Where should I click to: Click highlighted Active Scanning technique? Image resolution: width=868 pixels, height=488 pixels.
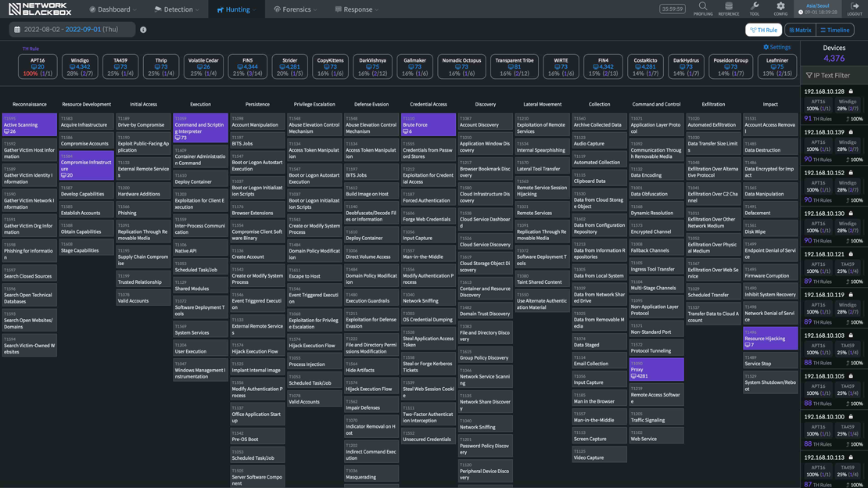tap(30, 124)
